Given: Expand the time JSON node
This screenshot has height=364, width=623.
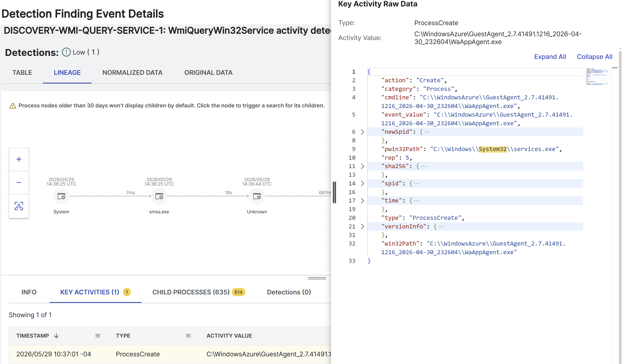Looking at the screenshot, I should (362, 201).
